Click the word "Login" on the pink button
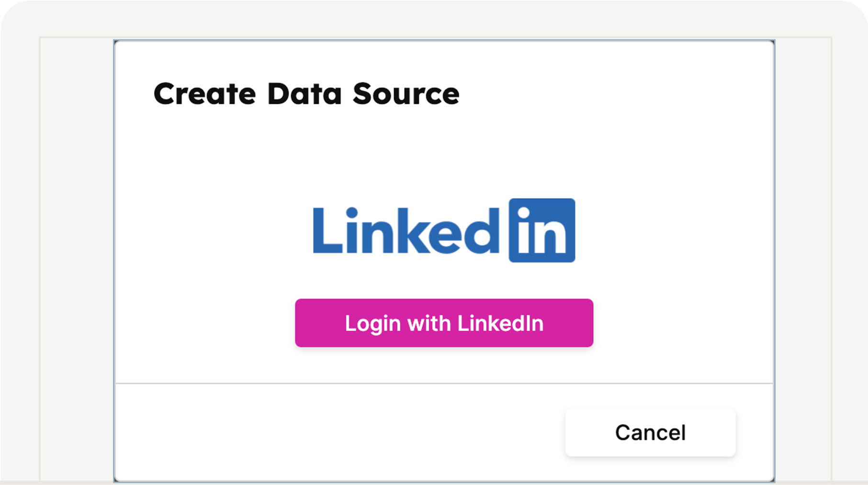This screenshot has width=868, height=485. (x=373, y=324)
